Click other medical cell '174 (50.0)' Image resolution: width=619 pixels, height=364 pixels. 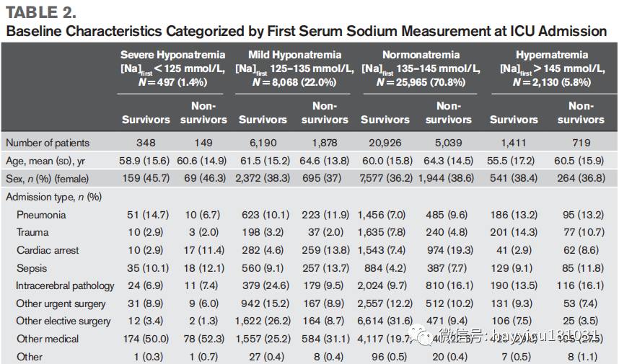[x=146, y=339]
